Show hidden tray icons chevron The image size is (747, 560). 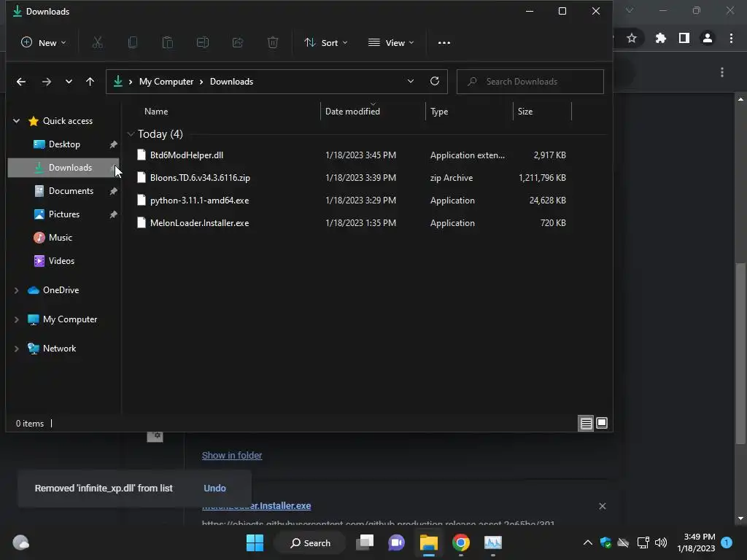coord(588,542)
